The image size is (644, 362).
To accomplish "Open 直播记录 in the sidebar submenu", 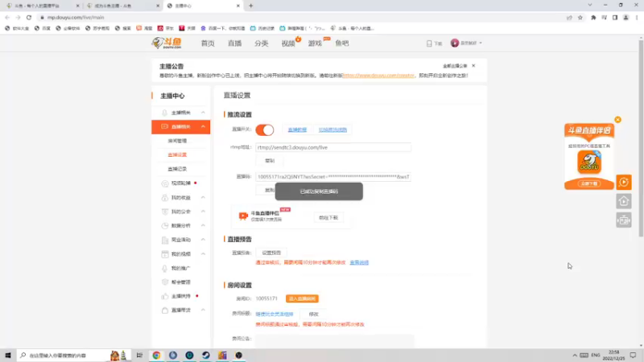I will click(x=177, y=169).
